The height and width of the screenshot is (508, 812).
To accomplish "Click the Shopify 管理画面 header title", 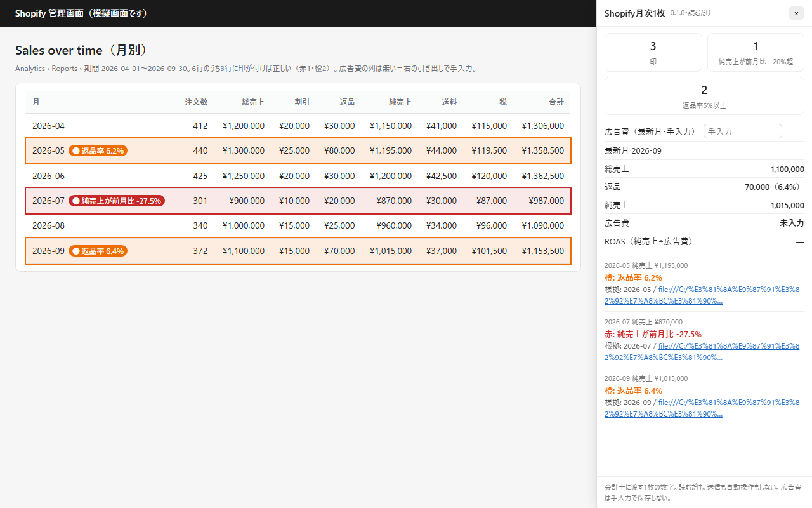I will point(83,13).
